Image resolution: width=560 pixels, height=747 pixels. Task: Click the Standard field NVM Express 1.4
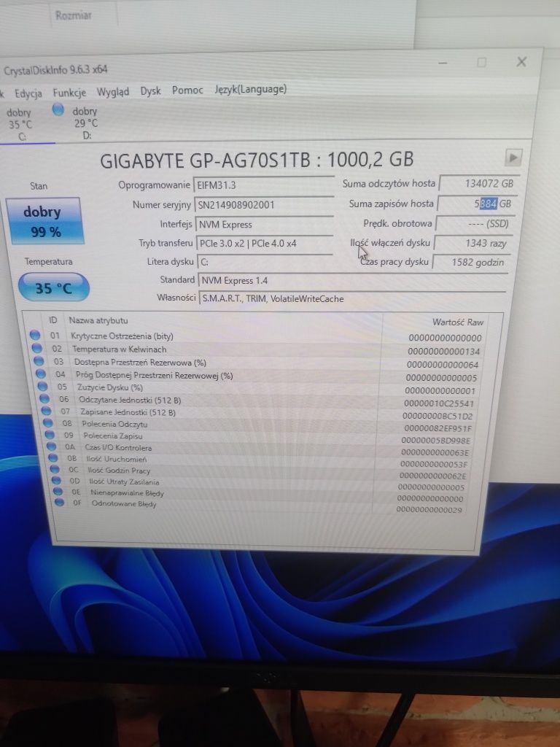point(353,281)
